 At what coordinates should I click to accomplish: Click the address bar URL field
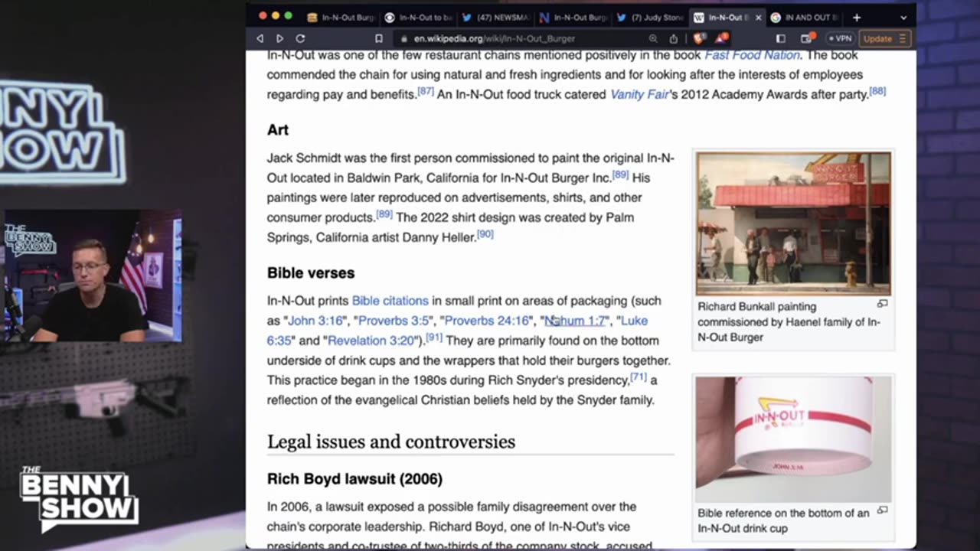(521, 38)
